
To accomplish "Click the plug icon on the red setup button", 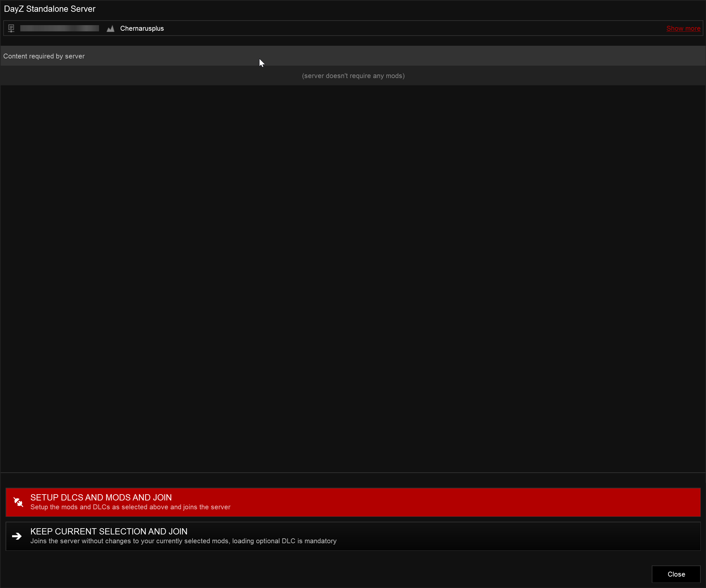I will (18, 502).
